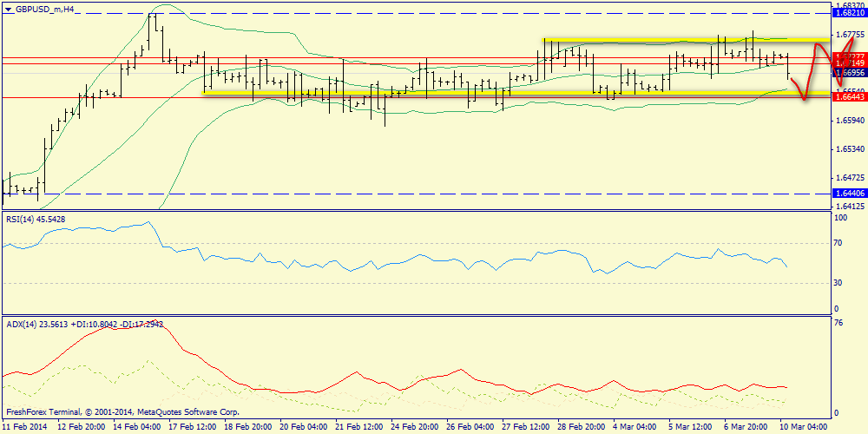Click the RSI scale value 70
868x434 pixels.
[x=838, y=243]
